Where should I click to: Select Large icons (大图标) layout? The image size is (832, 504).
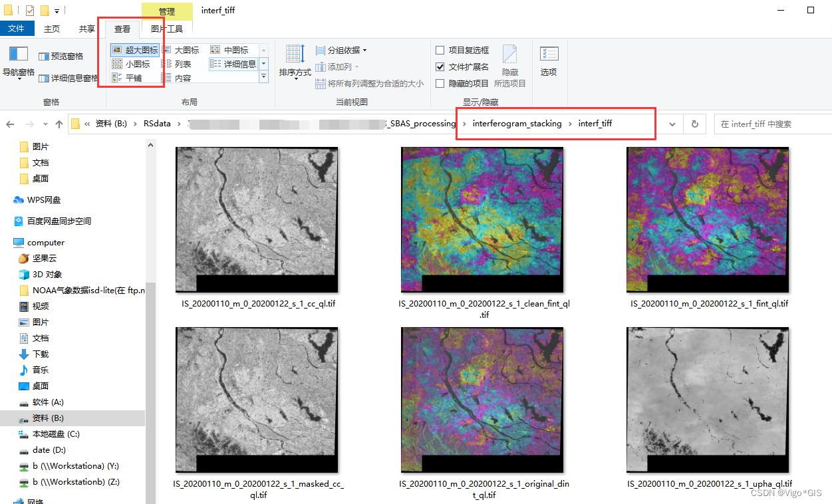tap(180, 50)
